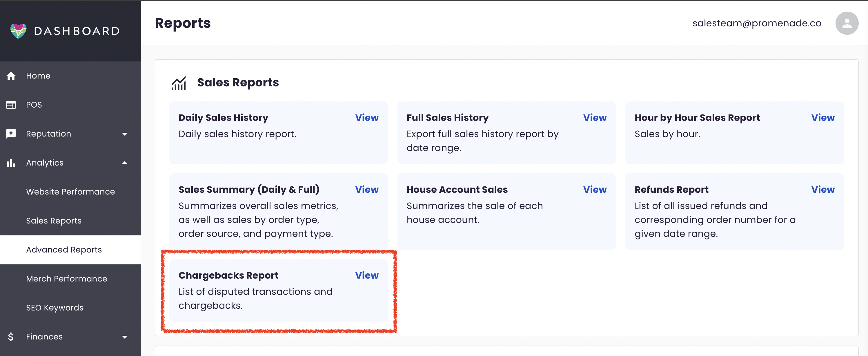
Task: Click the Daily Sales History title
Action: pyautogui.click(x=223, y=118)
